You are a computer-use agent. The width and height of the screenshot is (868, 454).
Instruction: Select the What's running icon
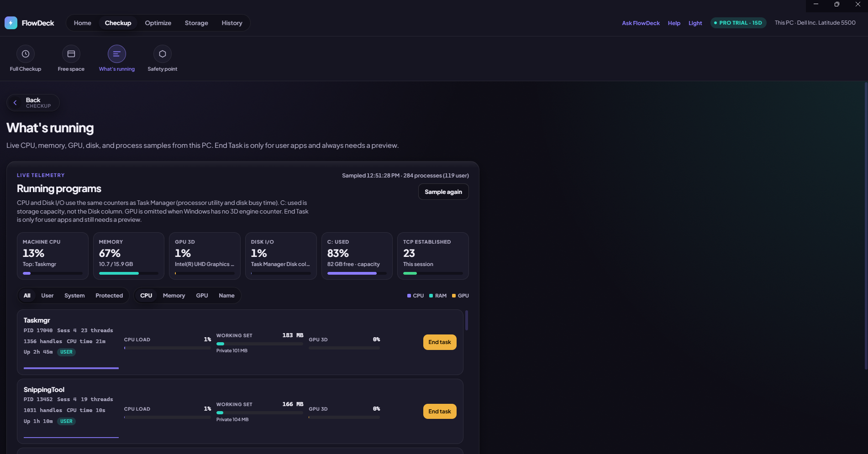pyautogui.click(x=117, y=54)
